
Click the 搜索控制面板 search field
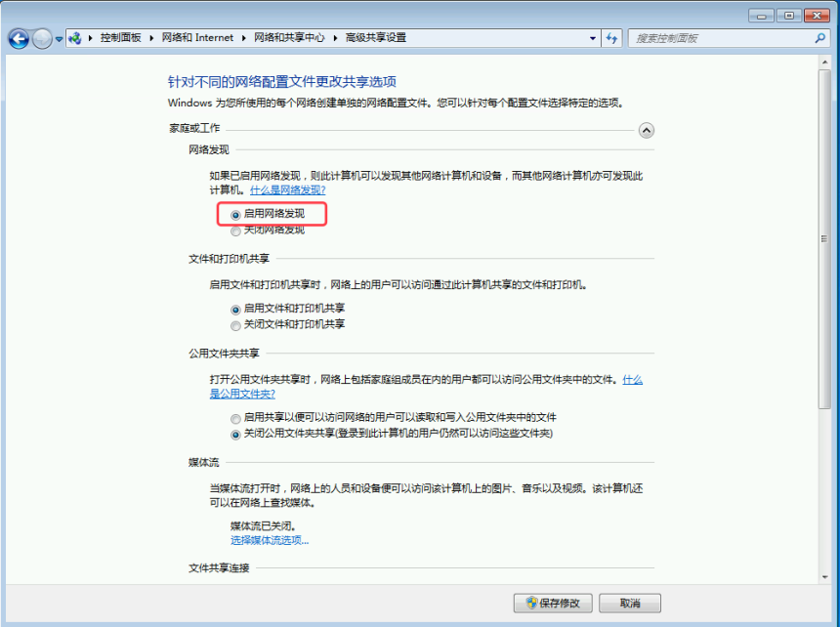718,38
